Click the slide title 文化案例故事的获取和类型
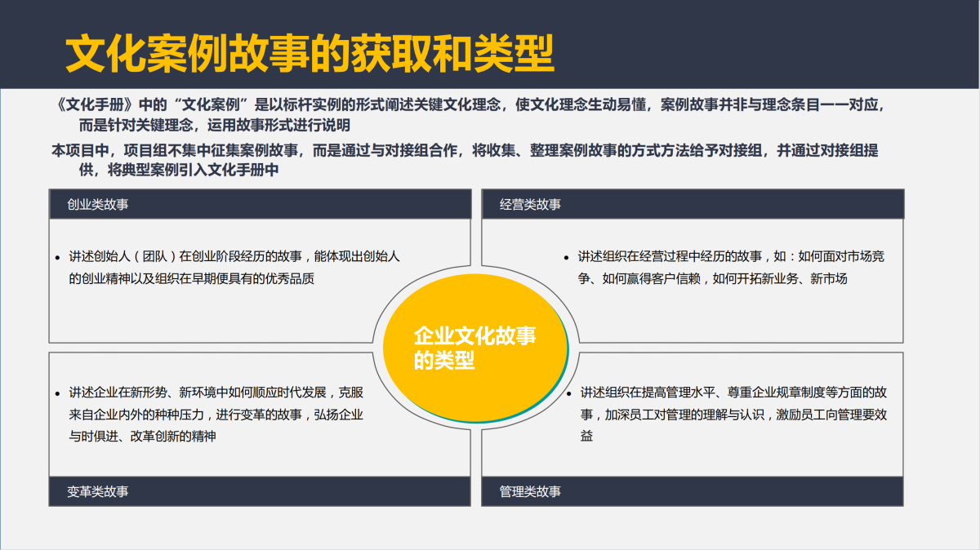The height and width of the screenshot is (550, 980). point(310,55)
